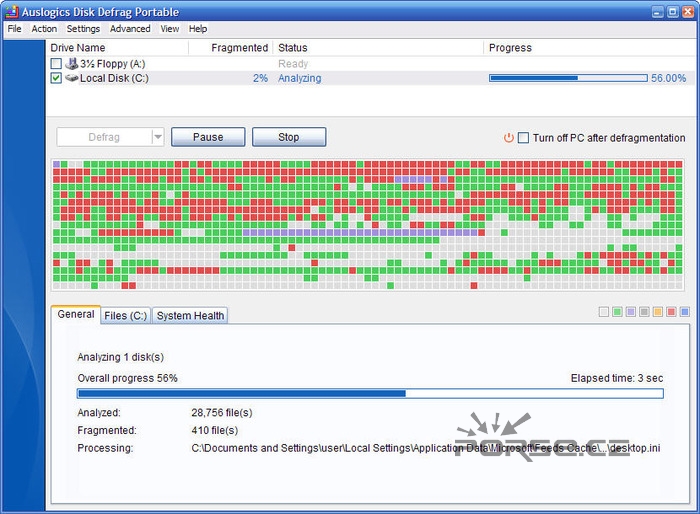Click the red legend color swatch
Screen dimensions: 700x514
tap(671, 312)
